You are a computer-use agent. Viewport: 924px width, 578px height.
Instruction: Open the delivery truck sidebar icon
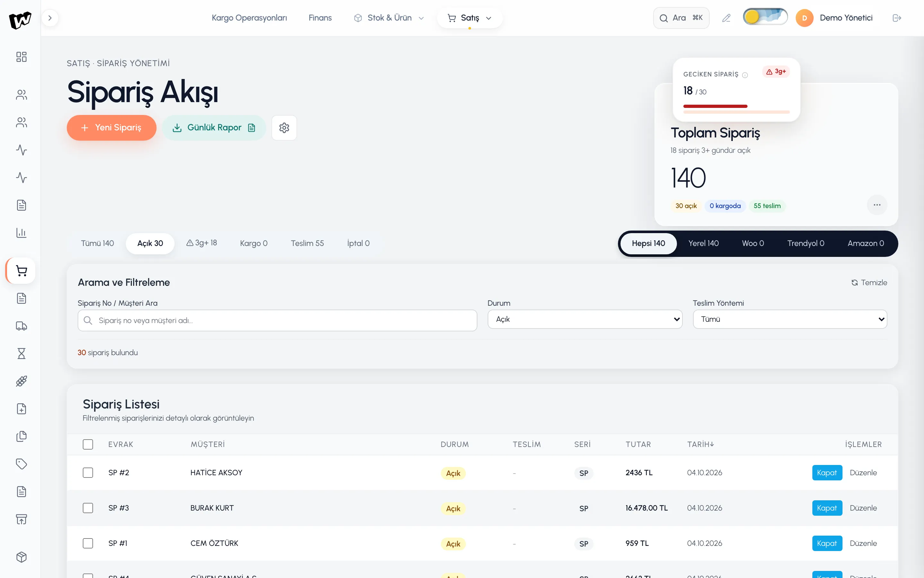coord(21,326)
